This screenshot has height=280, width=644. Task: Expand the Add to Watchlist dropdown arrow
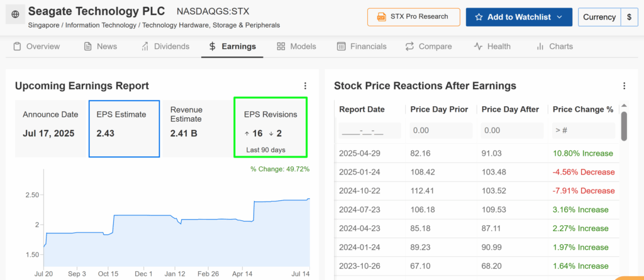(559, 17)
